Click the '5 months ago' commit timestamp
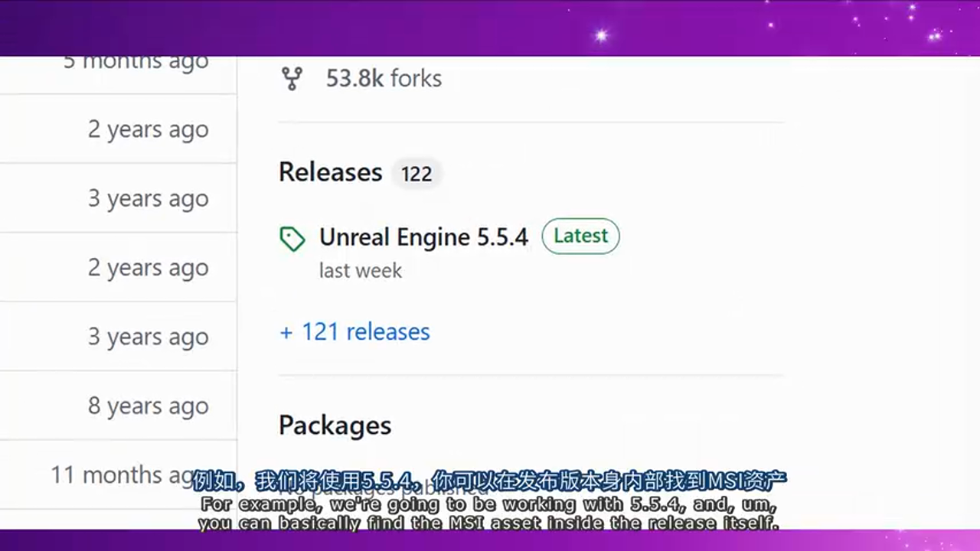This screenshot has height=551, width=980. click(x=136, y=63)
